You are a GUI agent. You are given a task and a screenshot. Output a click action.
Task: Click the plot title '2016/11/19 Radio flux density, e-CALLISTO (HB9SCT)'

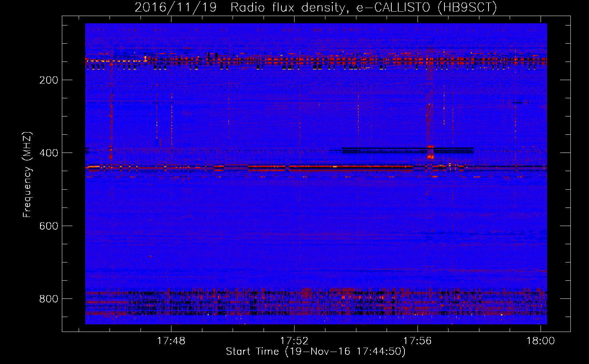click(316, 8)
